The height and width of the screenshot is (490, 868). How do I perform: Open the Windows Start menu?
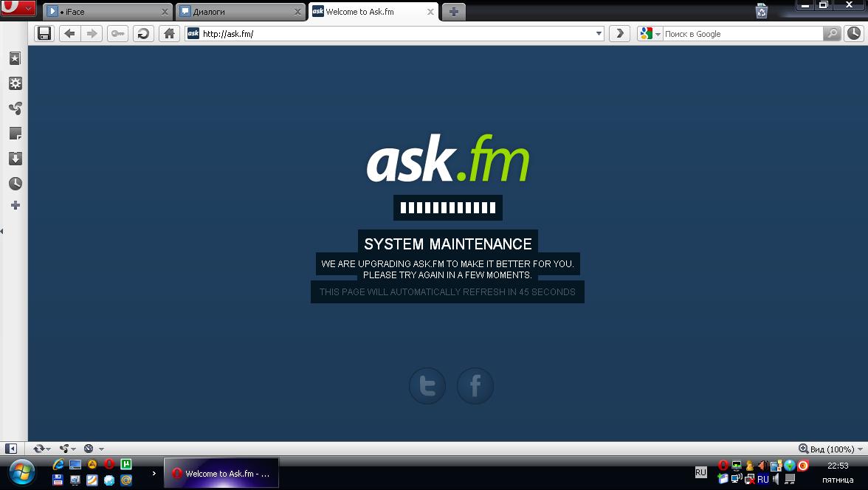click(21, 473)
